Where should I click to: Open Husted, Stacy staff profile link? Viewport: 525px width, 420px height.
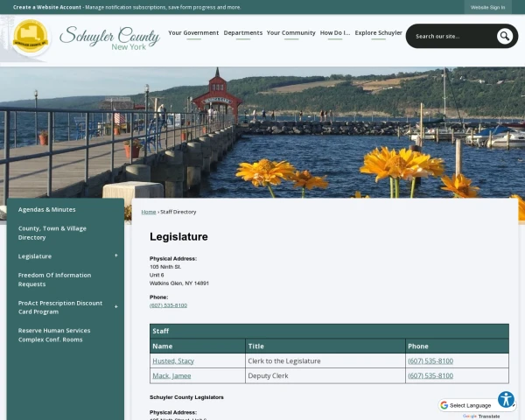coord(173,361)
